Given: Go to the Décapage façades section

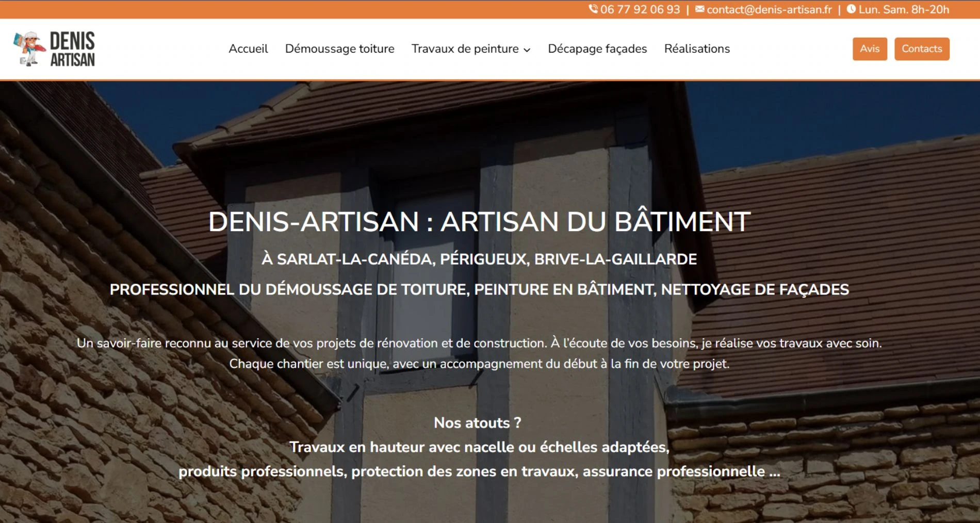Looking at the screenshot, I should tap(597, 49).
